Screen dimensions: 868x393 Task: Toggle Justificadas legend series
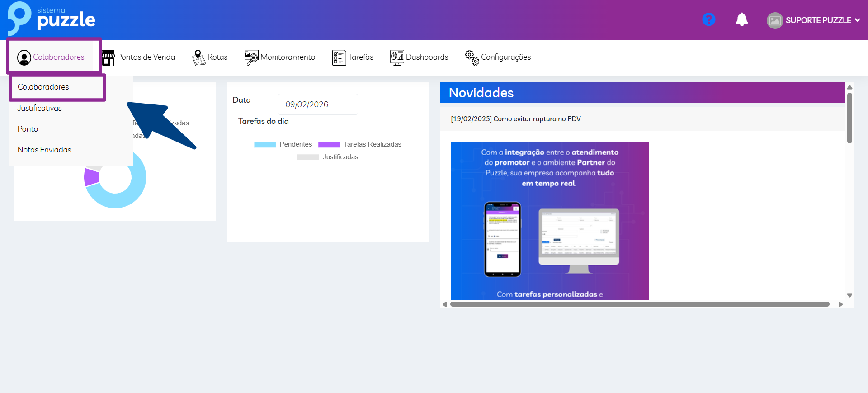point(328,157)
